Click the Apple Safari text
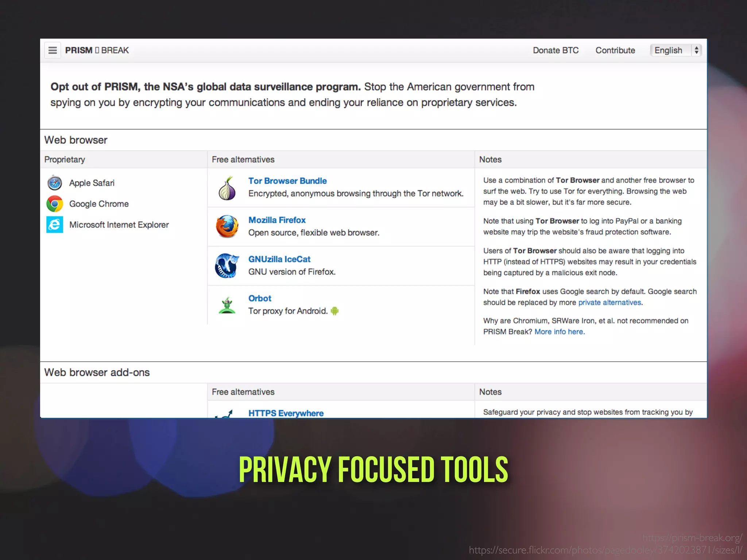The width and height of the screenshot is (747, 560). click(x=92, y=183)
